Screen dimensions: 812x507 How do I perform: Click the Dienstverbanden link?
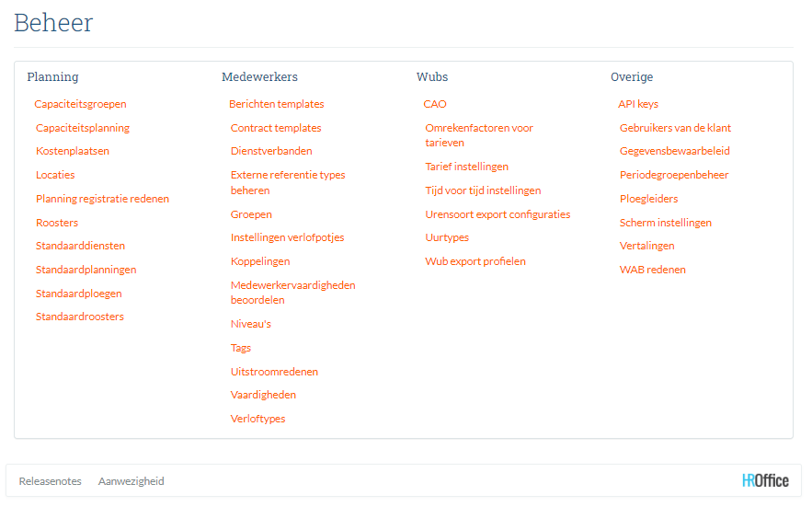tap(271, 151)
